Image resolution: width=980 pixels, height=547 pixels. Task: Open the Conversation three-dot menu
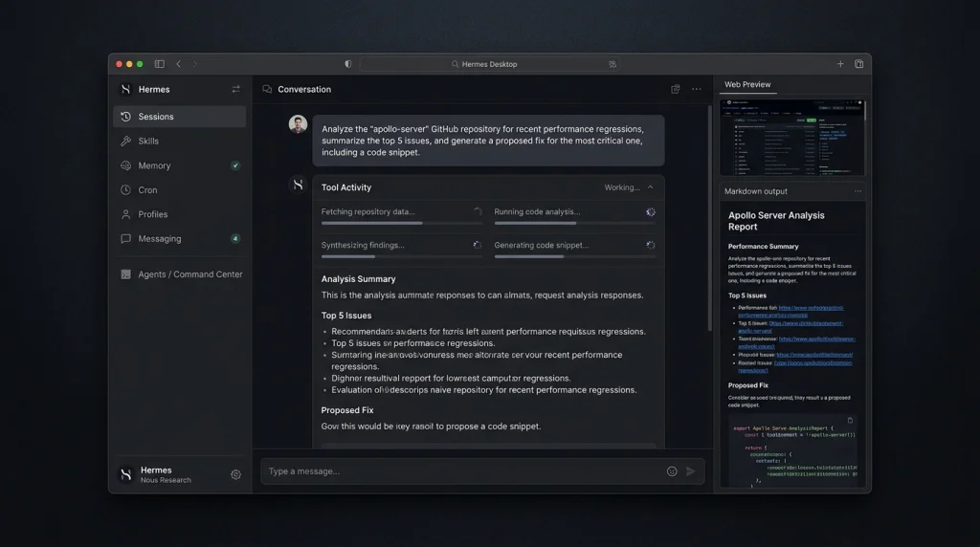697,89
